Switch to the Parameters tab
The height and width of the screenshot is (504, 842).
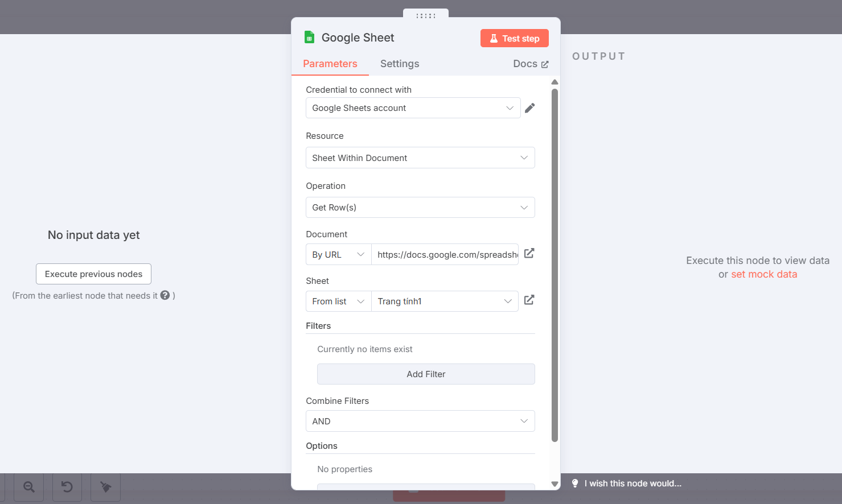(330, 64)
